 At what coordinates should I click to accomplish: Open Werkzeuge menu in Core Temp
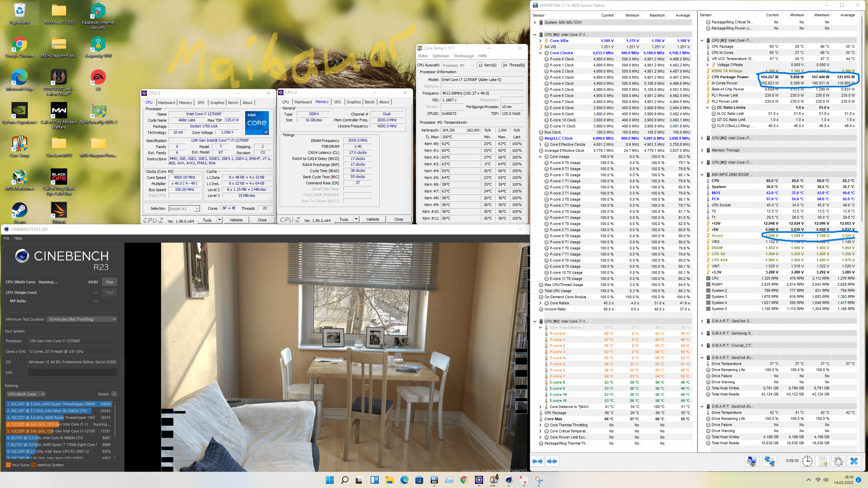463,56
